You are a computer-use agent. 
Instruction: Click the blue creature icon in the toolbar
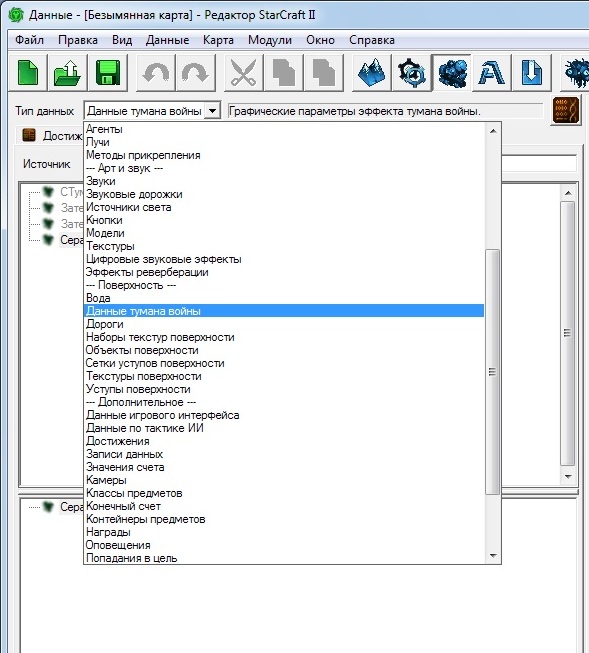(577, 72)
